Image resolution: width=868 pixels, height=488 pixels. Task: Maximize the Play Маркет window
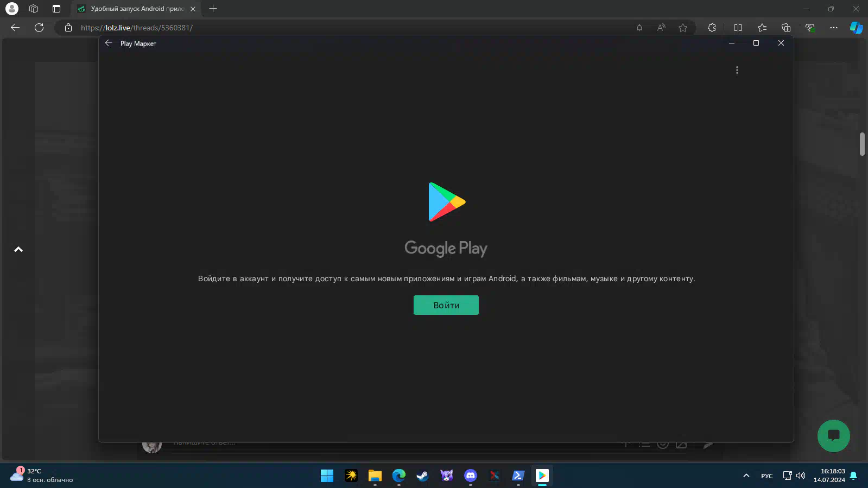pyautogui.click(x=756, y=43)
